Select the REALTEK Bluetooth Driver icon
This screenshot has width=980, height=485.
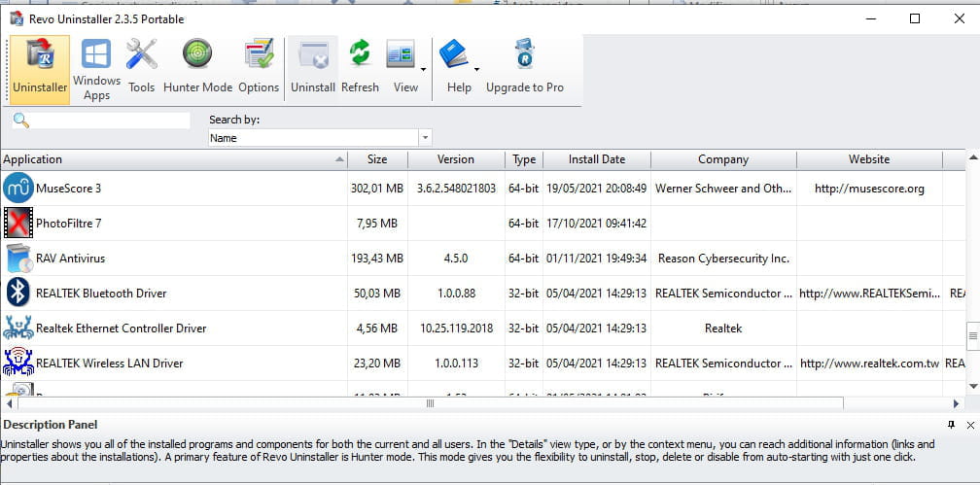point(18,294)
